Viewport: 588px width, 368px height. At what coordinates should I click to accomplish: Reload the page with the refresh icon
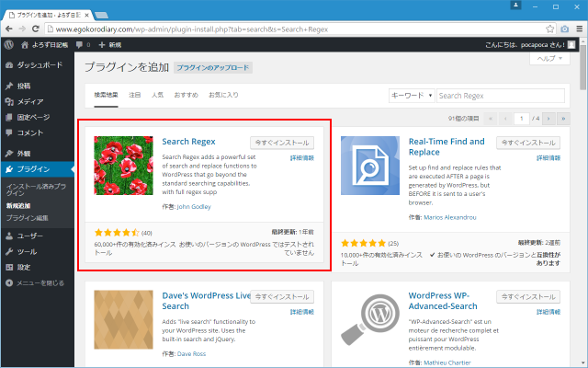pos(36,29)
